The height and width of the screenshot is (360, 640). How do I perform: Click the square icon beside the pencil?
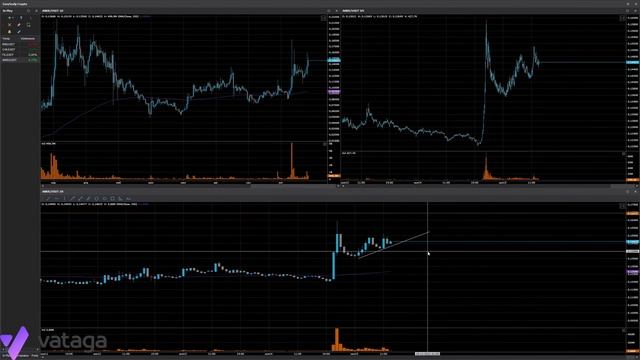(x=28, y=25)
